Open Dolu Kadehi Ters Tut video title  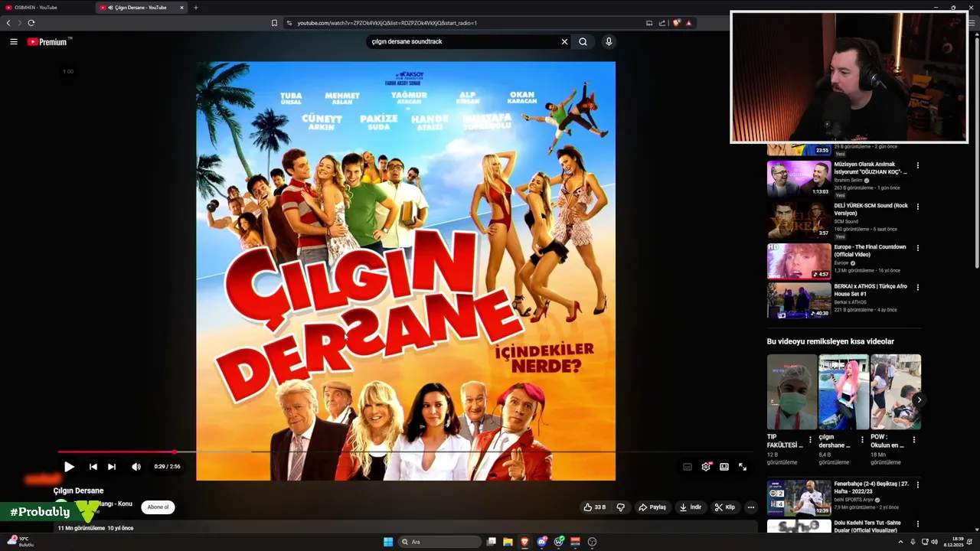[x=867, y=527]
